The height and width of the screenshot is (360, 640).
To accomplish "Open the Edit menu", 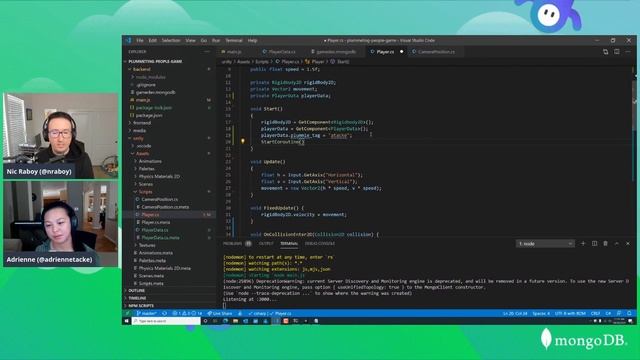I will point(153,40).
